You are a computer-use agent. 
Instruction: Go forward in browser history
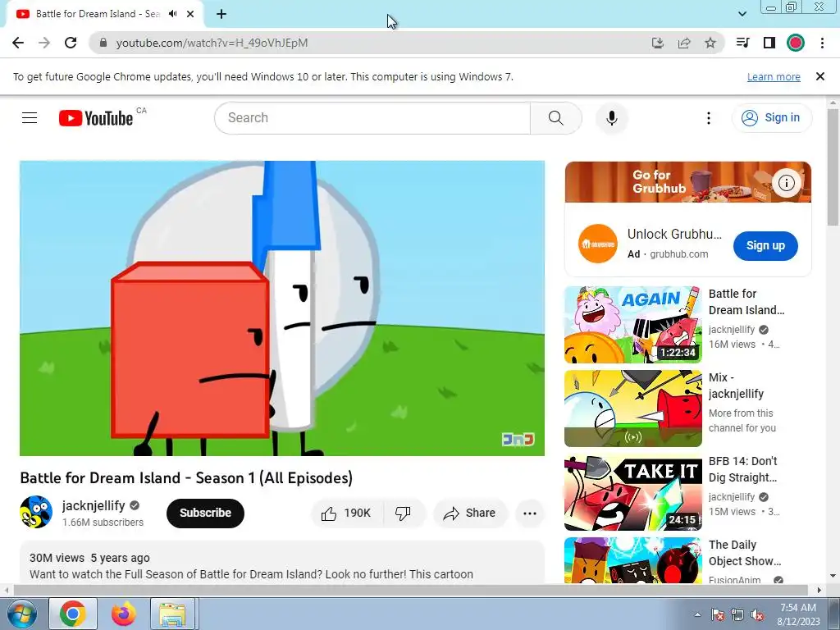[x=44, y=43]
